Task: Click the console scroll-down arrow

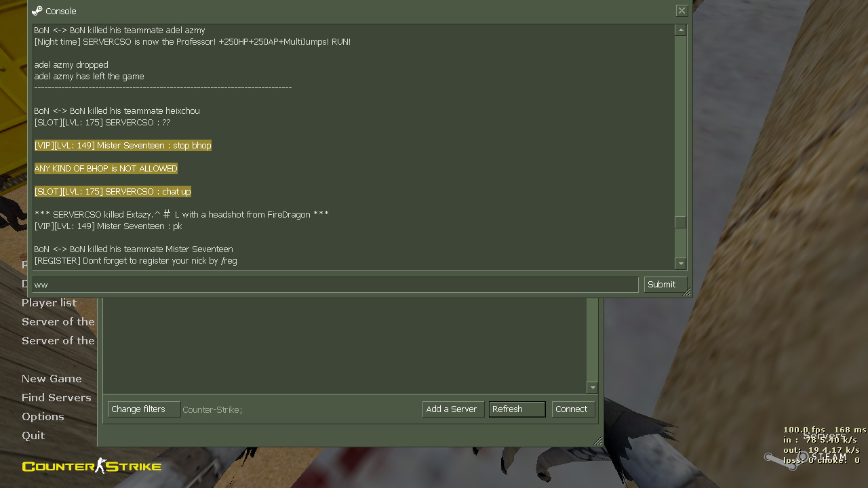Action: coord(680,264)
